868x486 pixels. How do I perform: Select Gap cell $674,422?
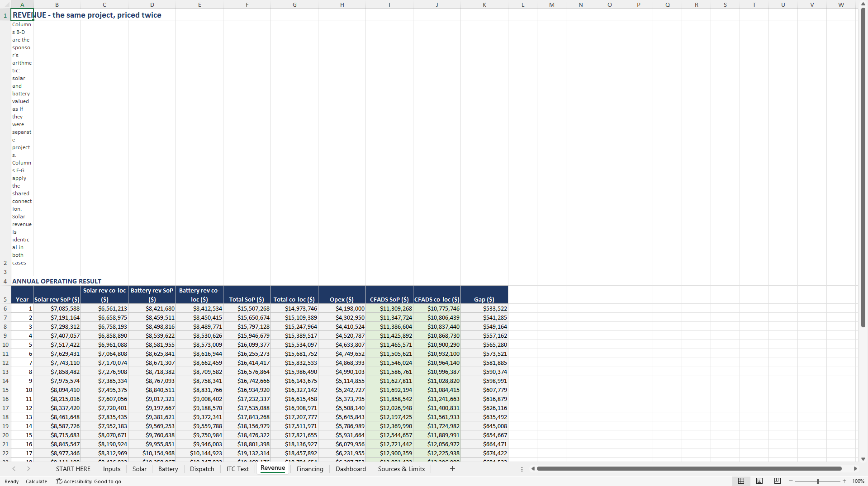[484, 453]
